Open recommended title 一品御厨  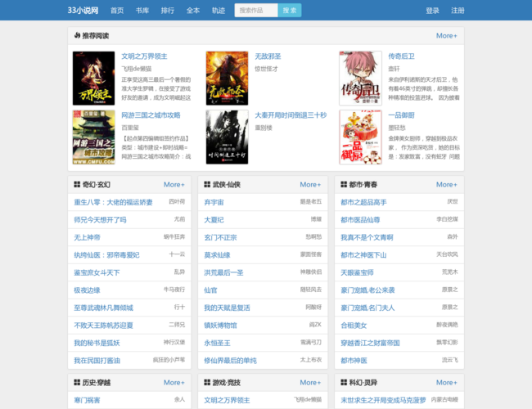point(401,115)
